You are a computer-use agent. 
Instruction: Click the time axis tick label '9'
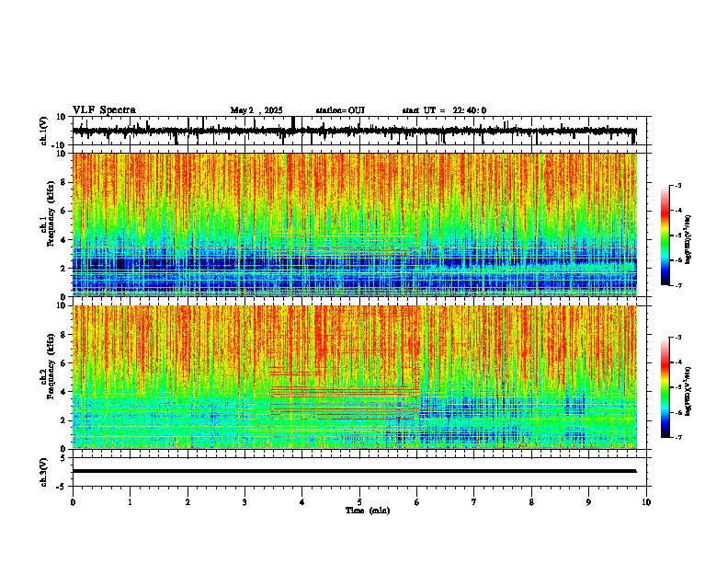pyautogui.click(x=588, y=502)
